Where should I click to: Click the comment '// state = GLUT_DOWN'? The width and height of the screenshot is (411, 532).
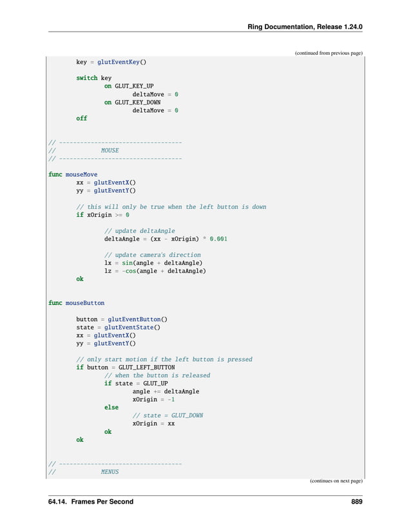pyautogui.click(x=167, y=416)
